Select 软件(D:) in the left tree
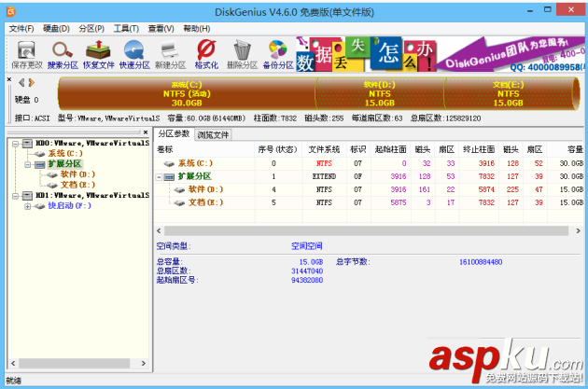 [77, 174]
